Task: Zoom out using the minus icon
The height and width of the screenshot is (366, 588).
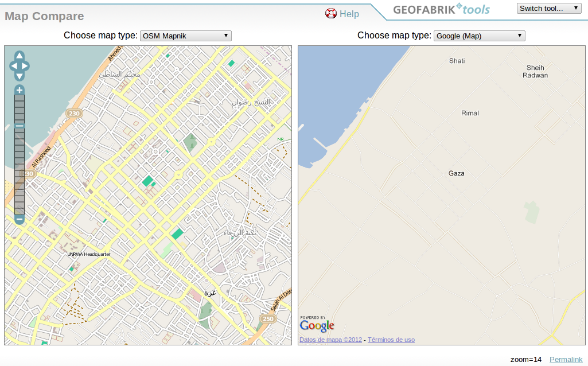Action: coord(19,219)
